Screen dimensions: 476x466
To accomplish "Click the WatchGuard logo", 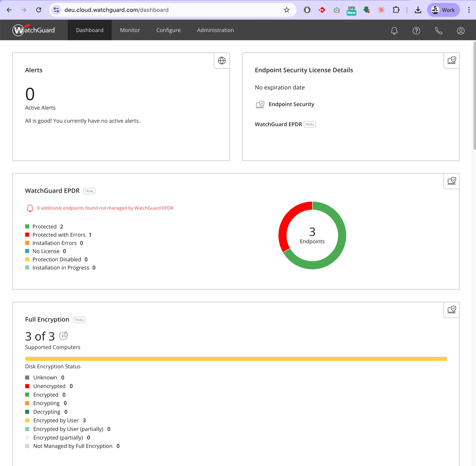I will (x=34, y=30).
